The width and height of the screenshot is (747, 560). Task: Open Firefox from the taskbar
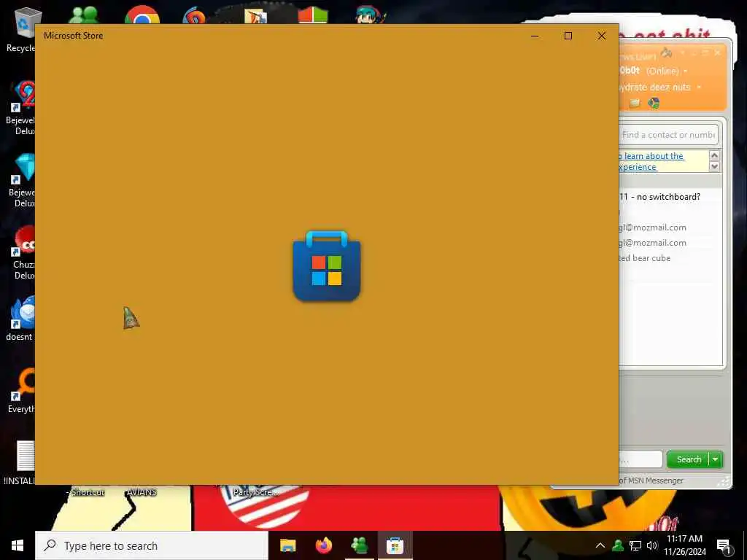coord(324,545)
